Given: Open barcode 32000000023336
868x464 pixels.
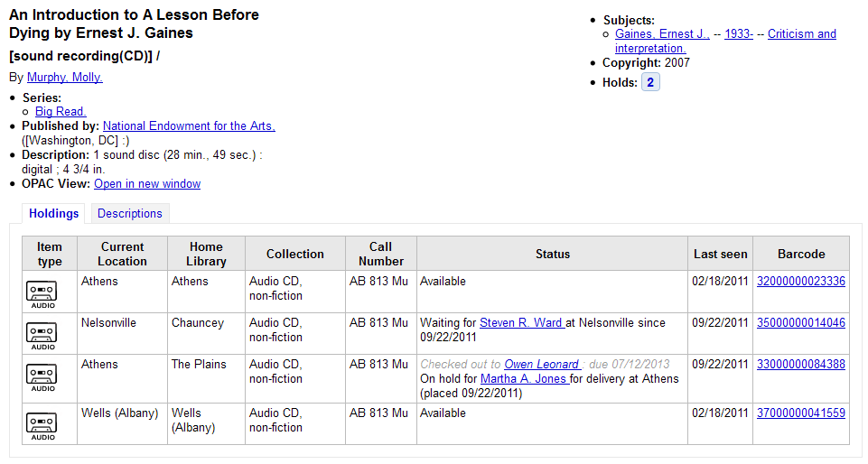Looking at the screenshot, I should pyautogui.click(x=800, y=282).
